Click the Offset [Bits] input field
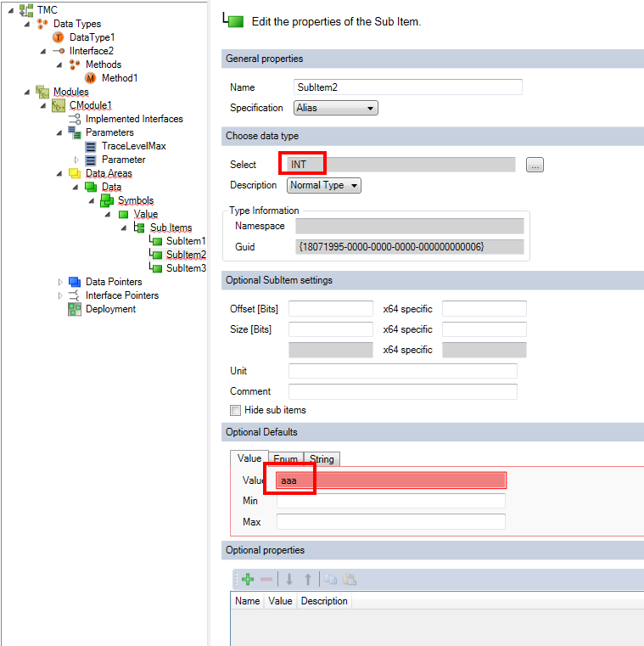Image resolution: width=644 pixels, height=646 pixels. [331, 309]
